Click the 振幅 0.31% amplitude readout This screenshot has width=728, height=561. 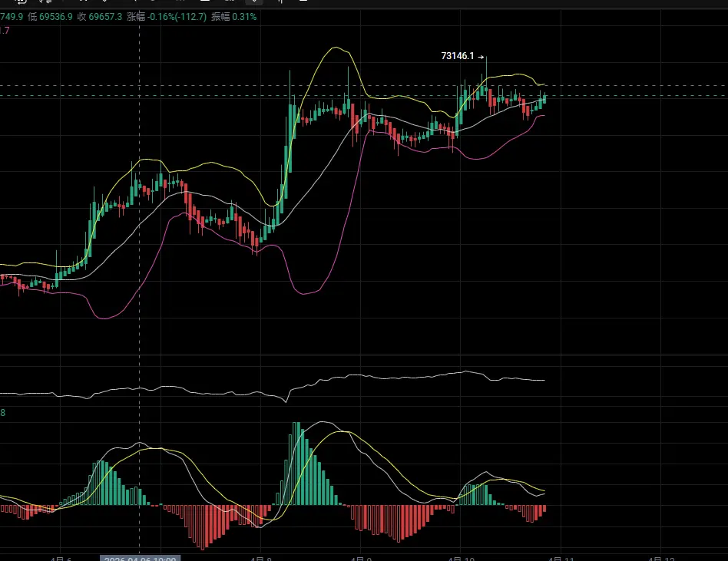coord(234,16)
